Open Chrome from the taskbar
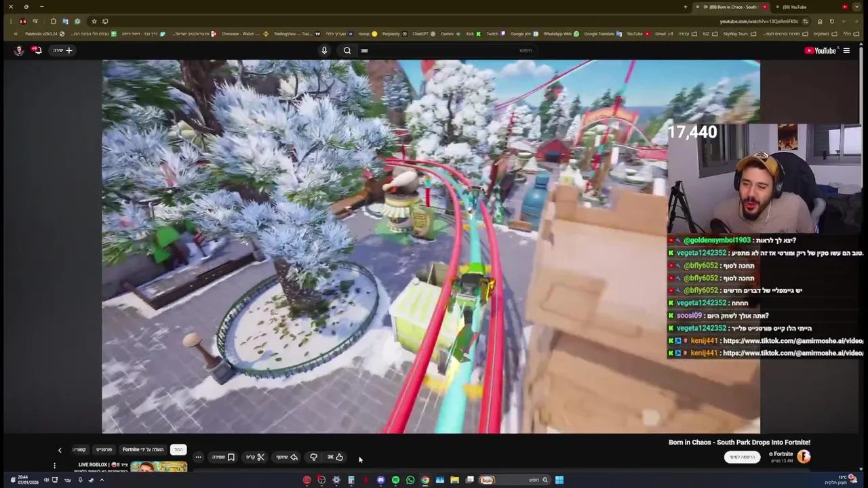This screenshot has width=868, height=488. [425, 480]
